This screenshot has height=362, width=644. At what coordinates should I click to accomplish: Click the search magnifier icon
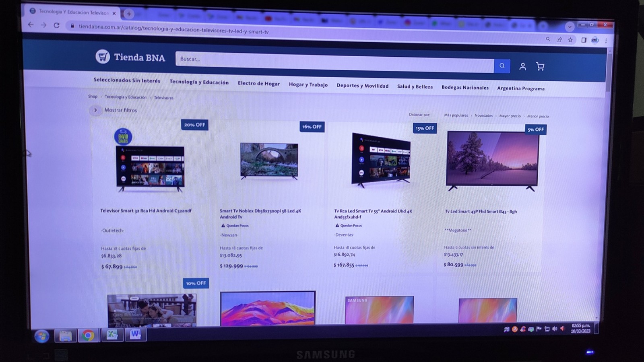502,66
